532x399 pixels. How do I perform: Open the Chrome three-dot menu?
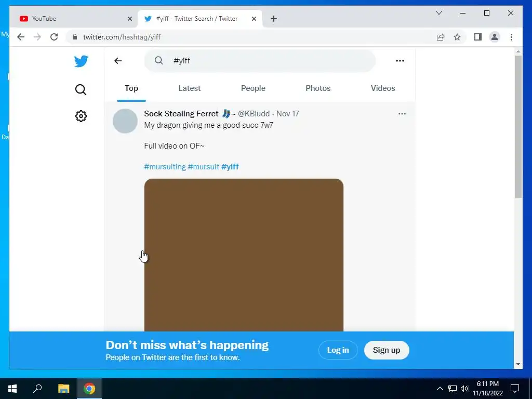click(x=511, y=37)
